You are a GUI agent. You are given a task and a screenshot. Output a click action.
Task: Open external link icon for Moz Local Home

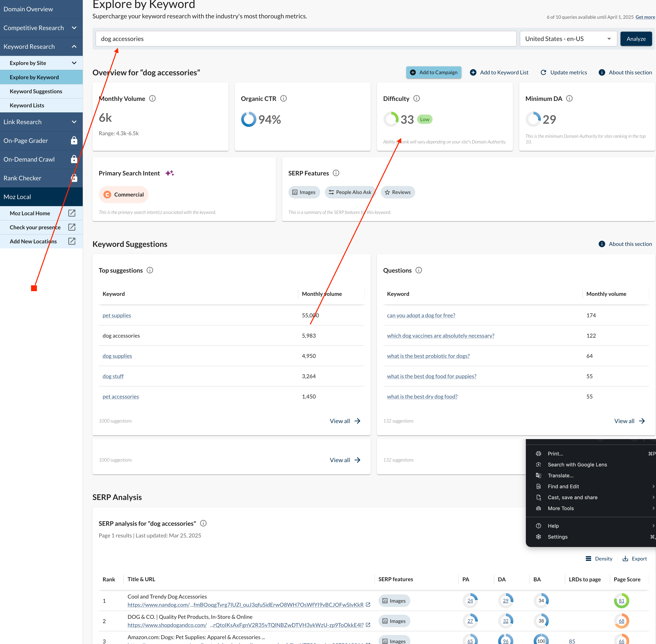[72, 213]
